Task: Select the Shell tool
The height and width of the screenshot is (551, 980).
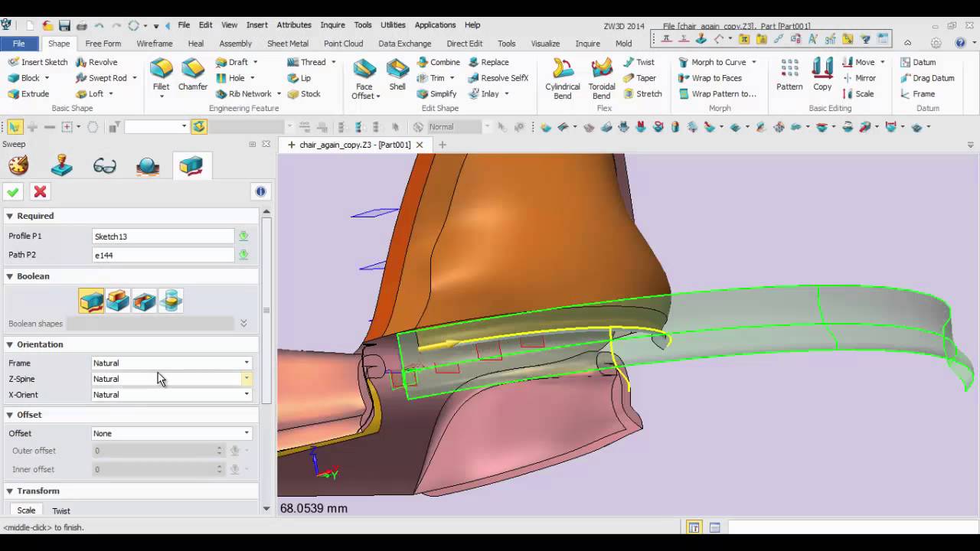Action: 397,75
